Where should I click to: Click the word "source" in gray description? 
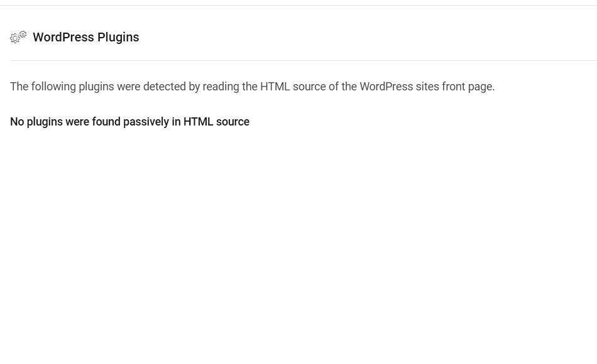pos(309,87)
